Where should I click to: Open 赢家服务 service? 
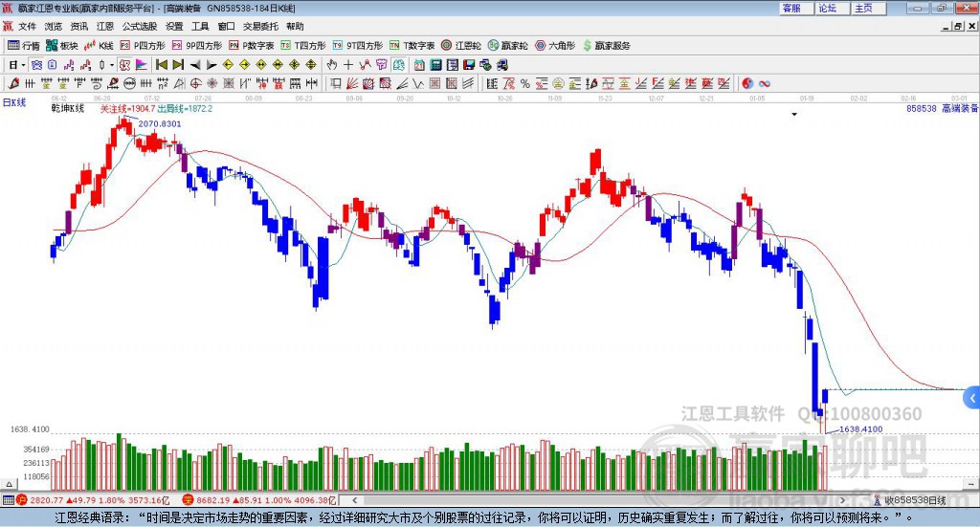point(606,46)
